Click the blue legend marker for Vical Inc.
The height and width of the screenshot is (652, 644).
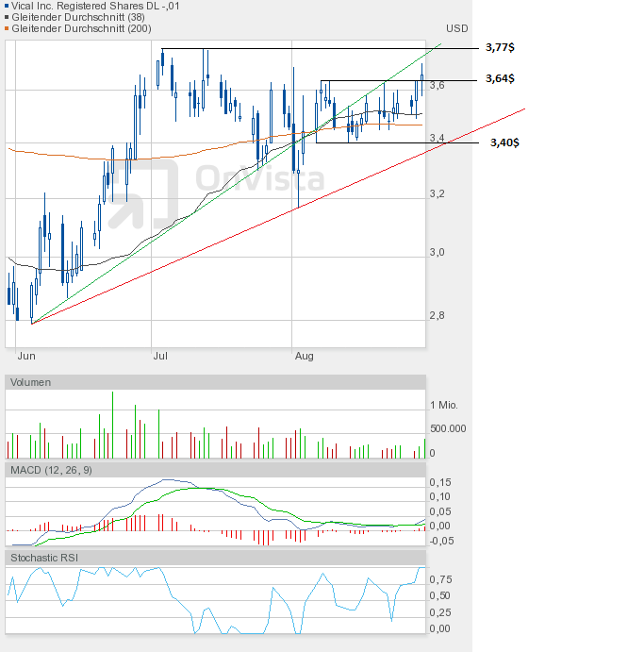[x=7, y=6]
